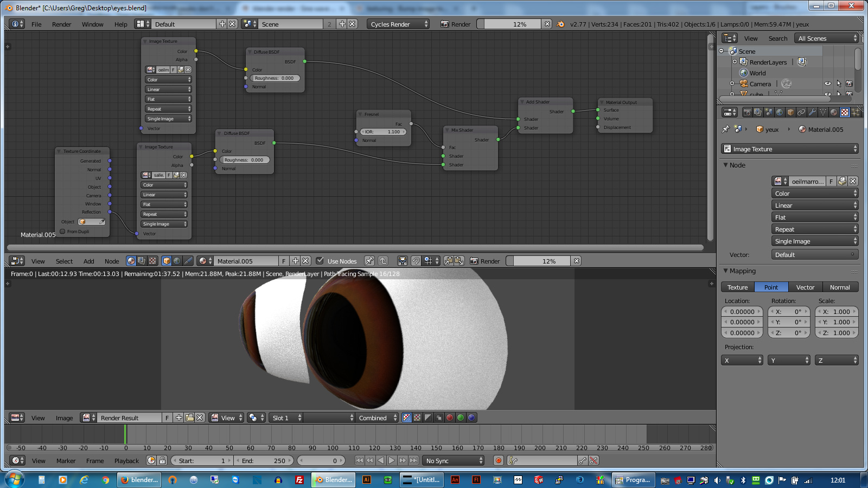Open the No Sync dropdown in timeline

(x=453, y=460)
